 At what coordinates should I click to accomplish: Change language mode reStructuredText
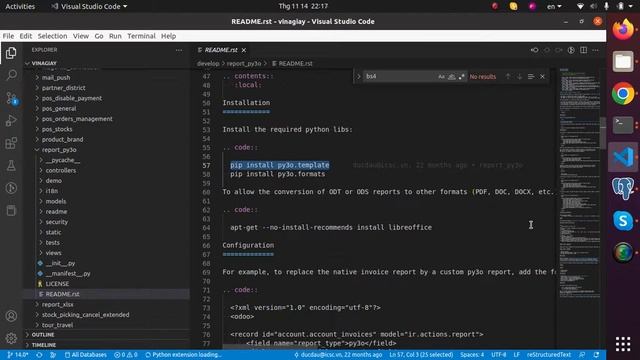point(549,355)
